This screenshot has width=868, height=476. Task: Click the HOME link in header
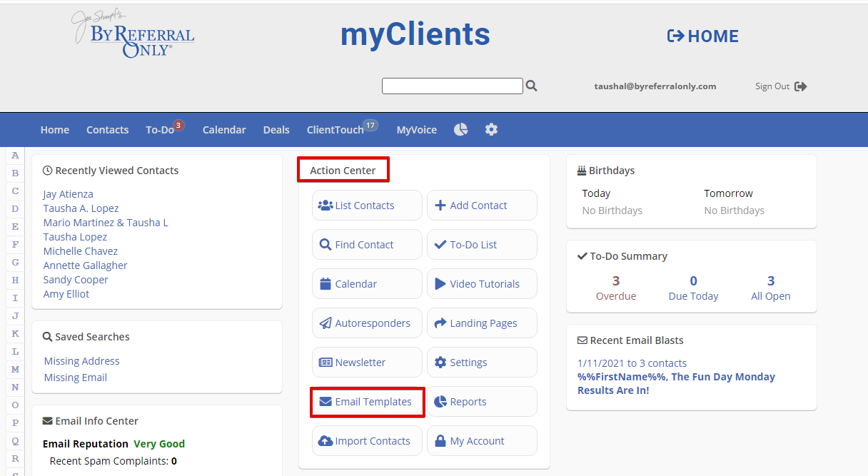coord(713,36)
